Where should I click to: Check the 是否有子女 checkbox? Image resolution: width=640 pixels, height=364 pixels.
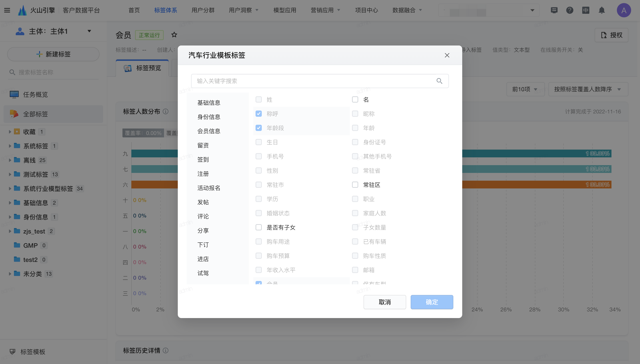(x=258, y=227)
